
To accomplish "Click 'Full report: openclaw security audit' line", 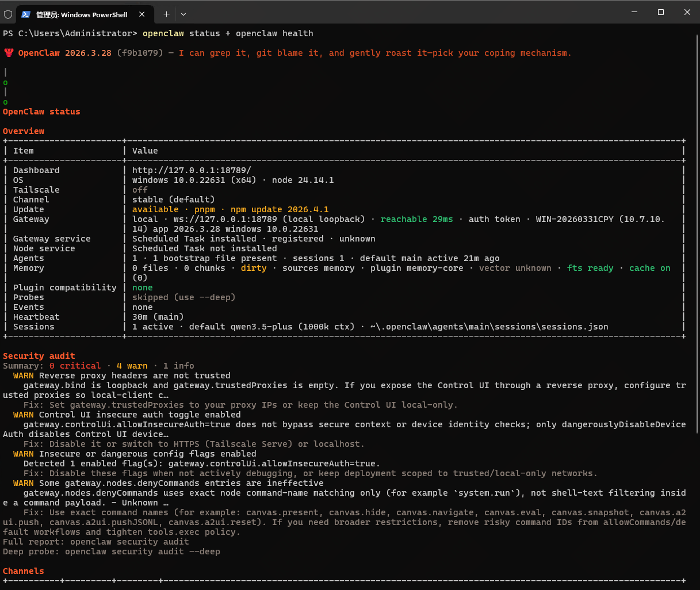I will (x=96, y=542).
